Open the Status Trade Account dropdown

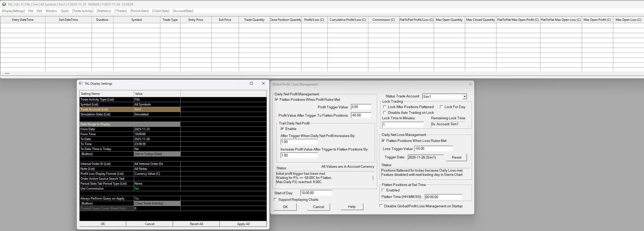464,97
